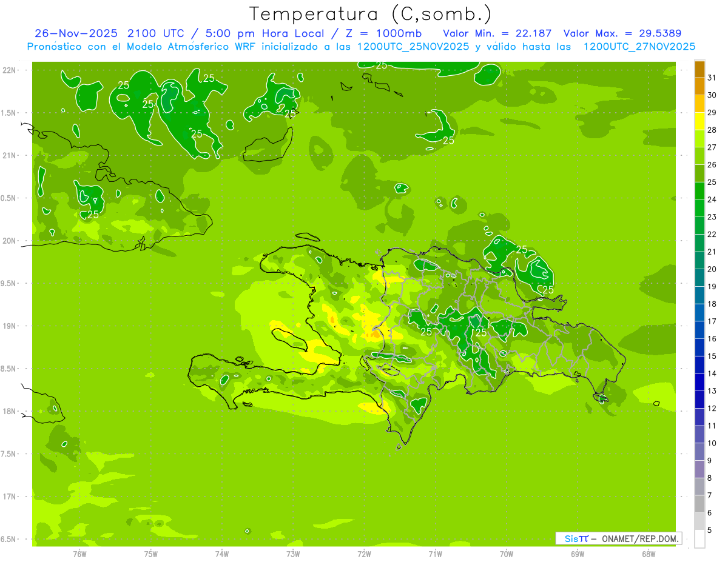
Task: Click legend value 18
Action: tap(712, 304)
